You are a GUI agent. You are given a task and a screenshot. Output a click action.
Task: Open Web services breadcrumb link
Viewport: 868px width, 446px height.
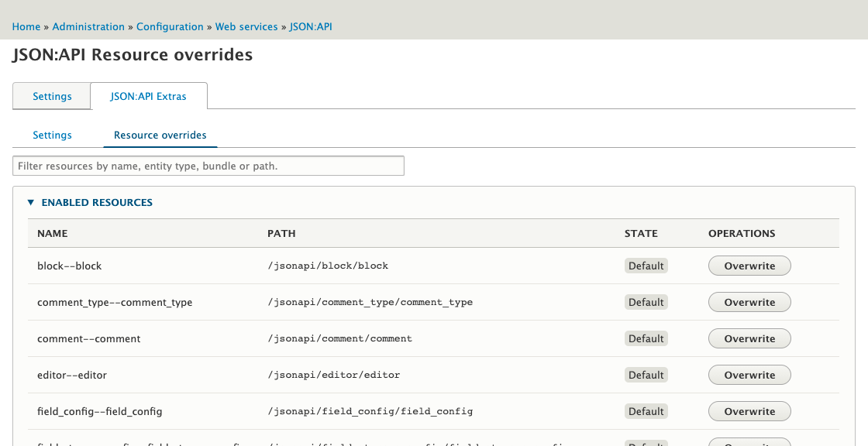246,26
